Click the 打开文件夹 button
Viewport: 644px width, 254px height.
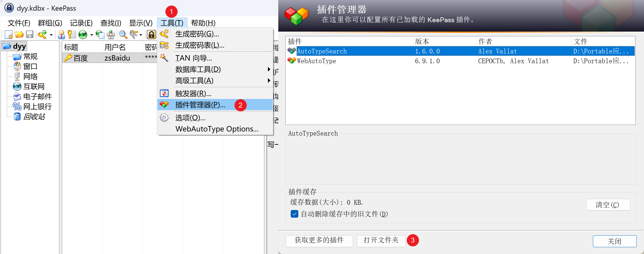[381, 241]
